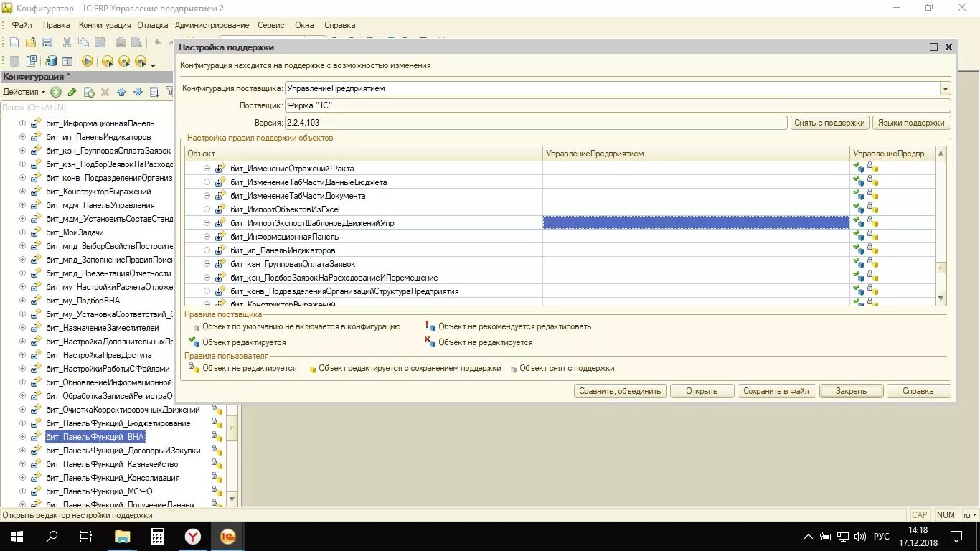The height and width of the screenshot is (551, 980).
Task: Click the Снять с поддержки button
Action: 830,123
